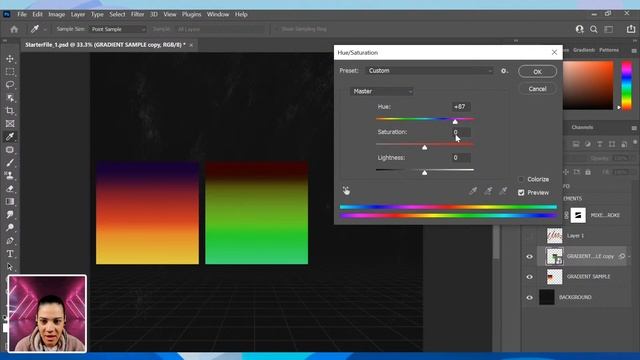Click the Lightness value input field
Image resolution: width=640 pixels, height=360 pixels.
coord(461,158)
